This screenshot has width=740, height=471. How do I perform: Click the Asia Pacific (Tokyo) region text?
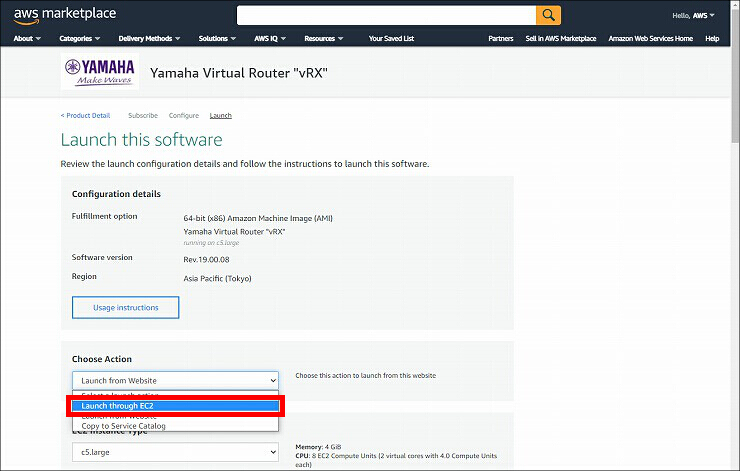click(x=217, y=278)
